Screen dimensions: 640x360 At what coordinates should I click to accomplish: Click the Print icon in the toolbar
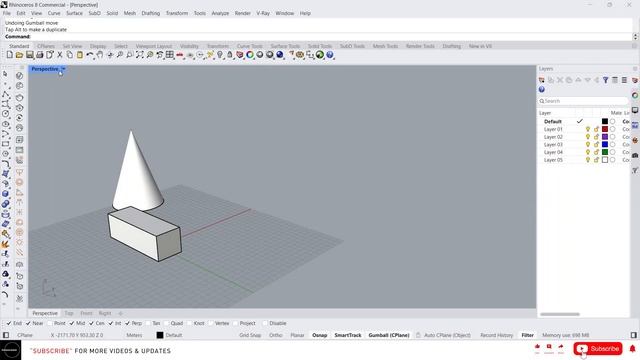[40, 55]
